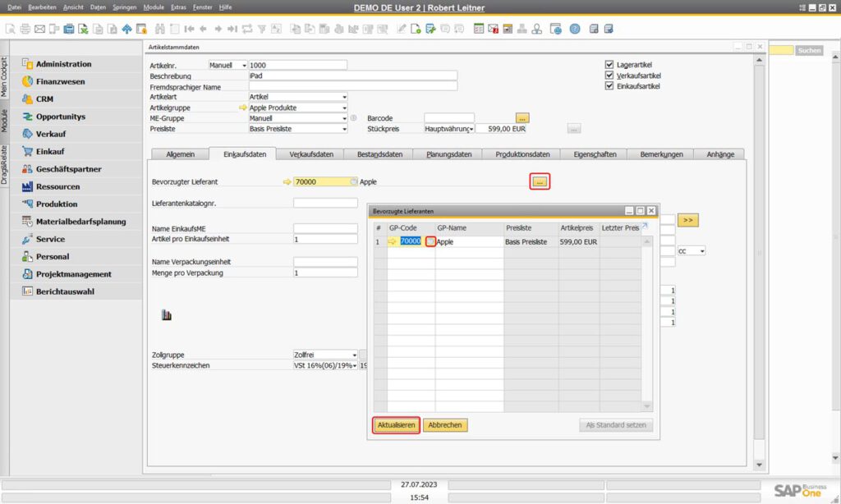Open the Drag&Relate side tab
This screenshot has height=504, width=841.
(x=4, y=165)
